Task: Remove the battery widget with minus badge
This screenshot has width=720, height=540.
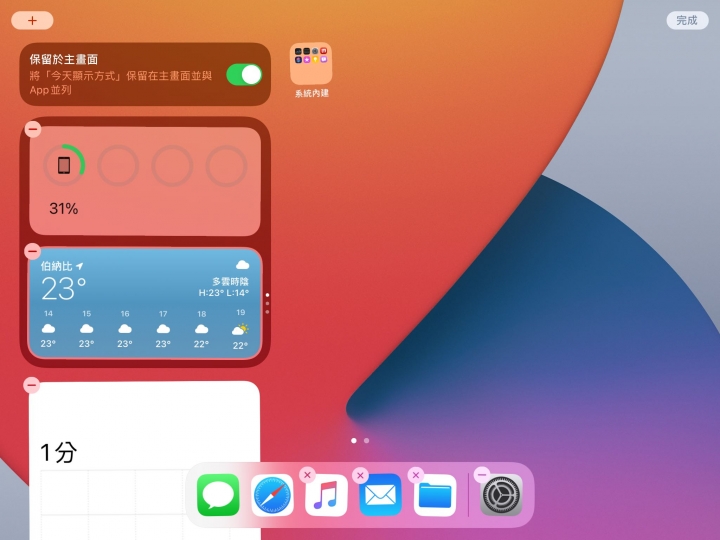Action: tap(33, 129)
